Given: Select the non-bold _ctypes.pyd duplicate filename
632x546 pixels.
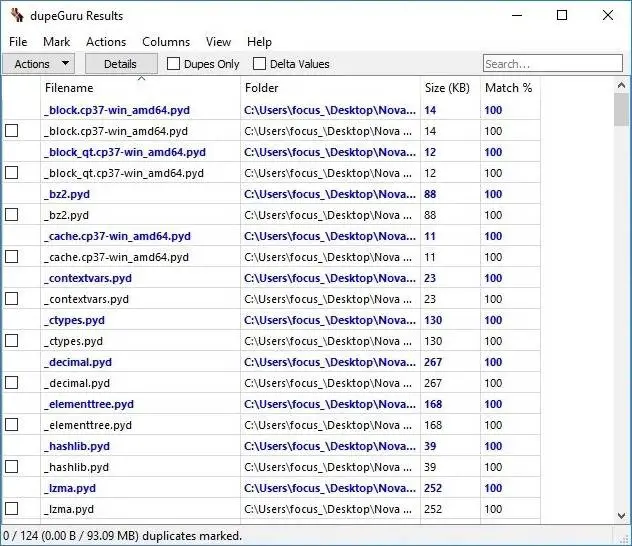Looking at the screenshot, I should click(x=73, y=341).
